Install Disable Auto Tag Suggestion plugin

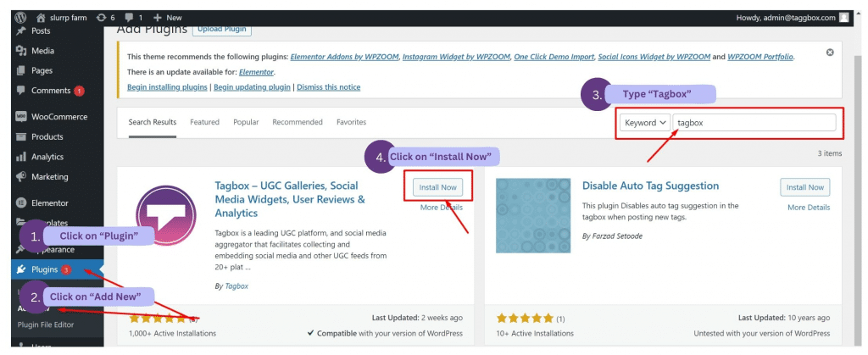[x=804, y=187]
